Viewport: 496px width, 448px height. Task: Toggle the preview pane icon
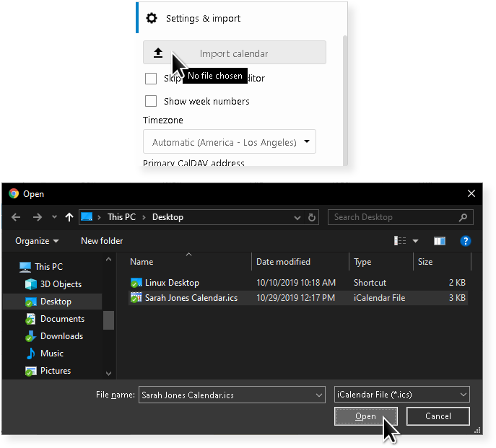point(439,241)
